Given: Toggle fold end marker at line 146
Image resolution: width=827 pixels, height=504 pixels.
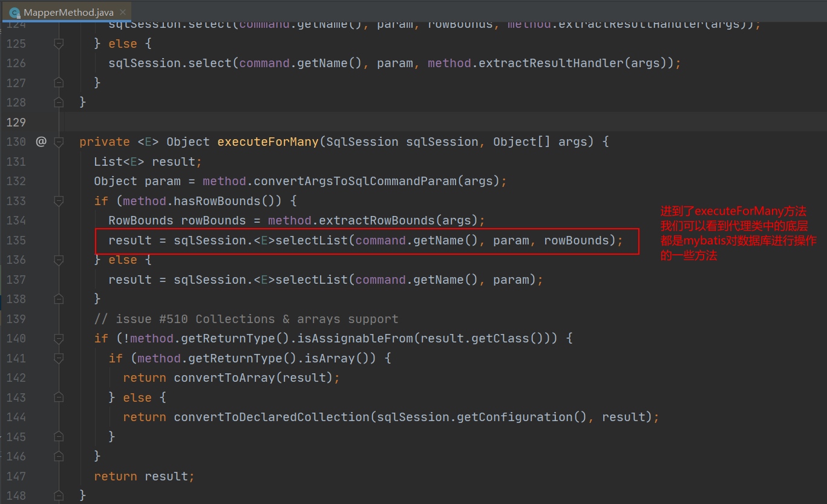Looking at the screenshot, I should [59, 456].
